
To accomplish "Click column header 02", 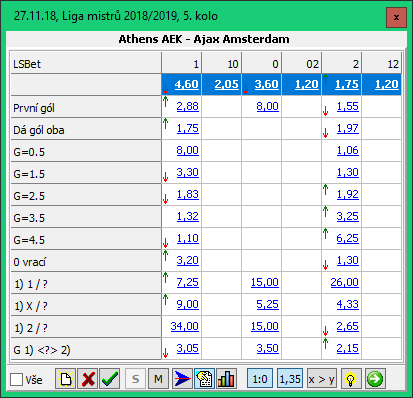I will tap(302, 63).
